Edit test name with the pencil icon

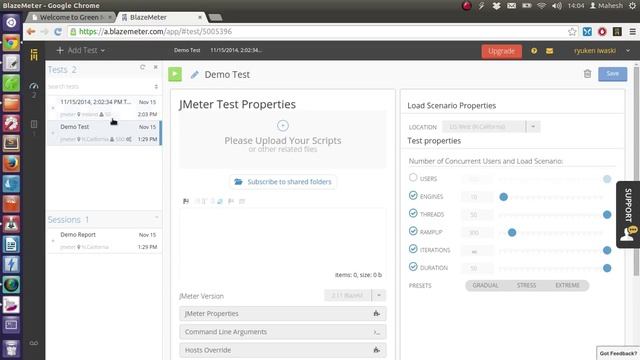(x=195, y=75)
